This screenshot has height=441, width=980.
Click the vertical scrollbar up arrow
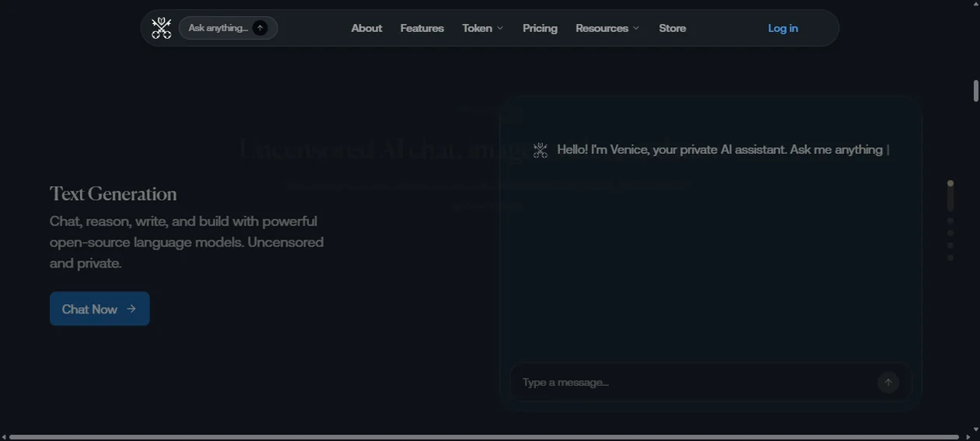[976, 5]
